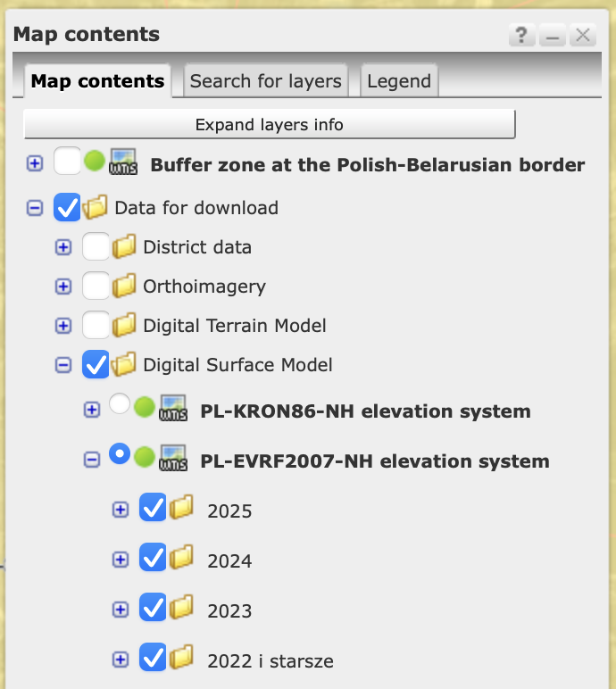Screen dimensions: 616x689
Task: Expand the Buffer zone layer node
Action: coord(35,163)
